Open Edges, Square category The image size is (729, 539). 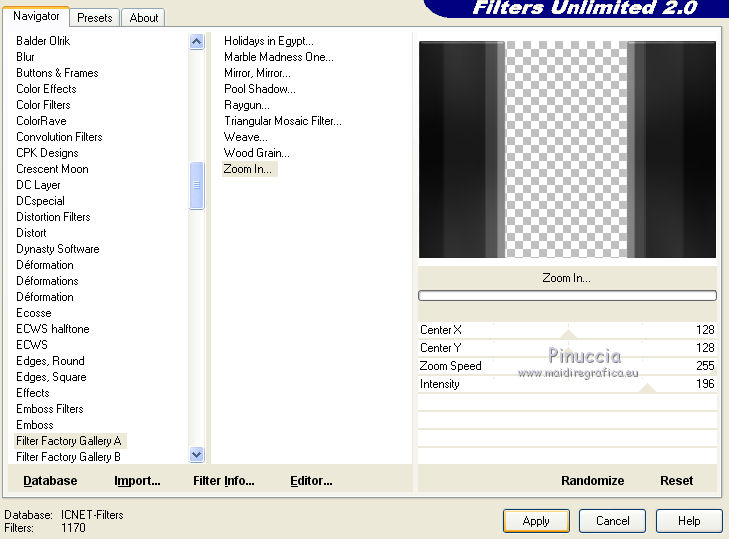point(51,377)
